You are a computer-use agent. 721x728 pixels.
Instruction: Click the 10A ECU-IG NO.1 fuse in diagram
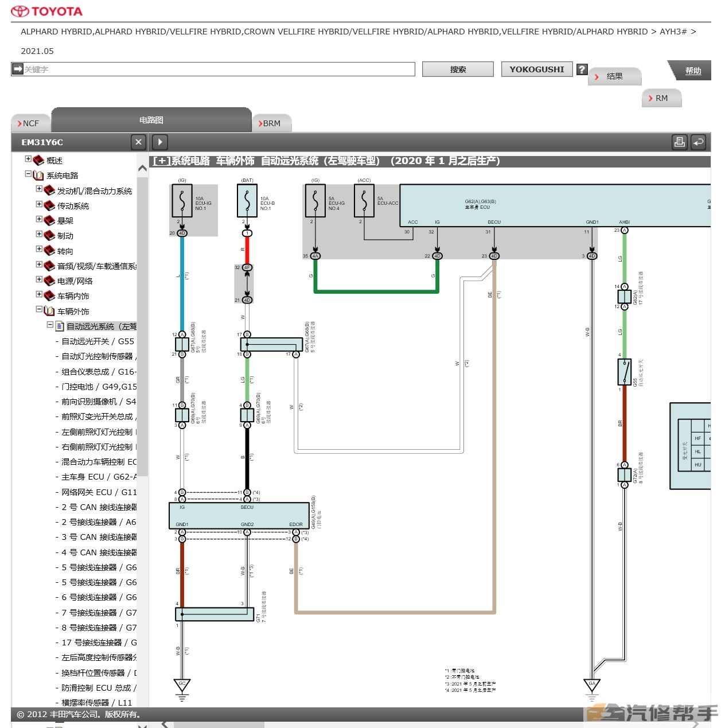point(182,201)
